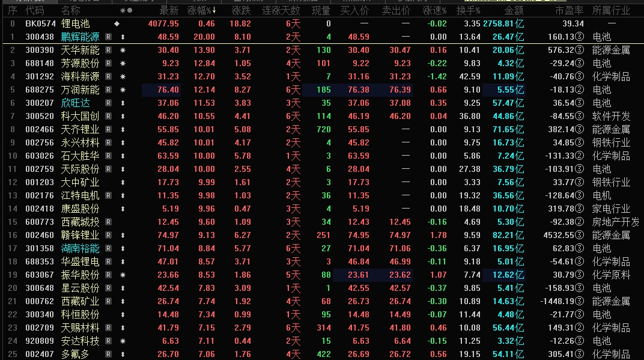This screenshot has height=360, width=644.
Task: Click amount 82.21亿 for 赣锋锂业
Action: (x=508, y=235)
